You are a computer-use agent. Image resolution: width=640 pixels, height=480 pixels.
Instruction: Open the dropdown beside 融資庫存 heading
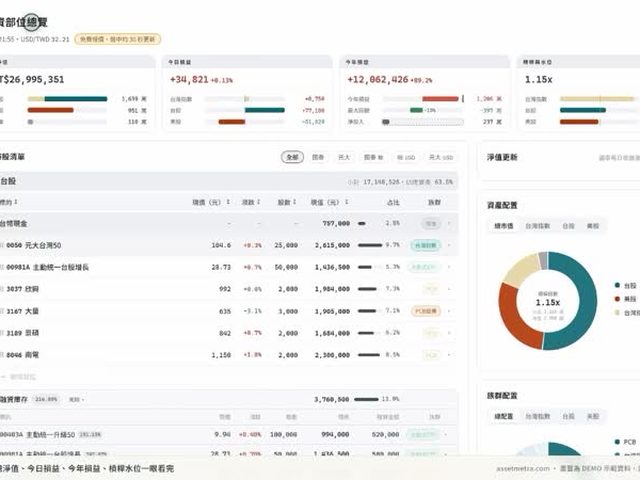76,400
